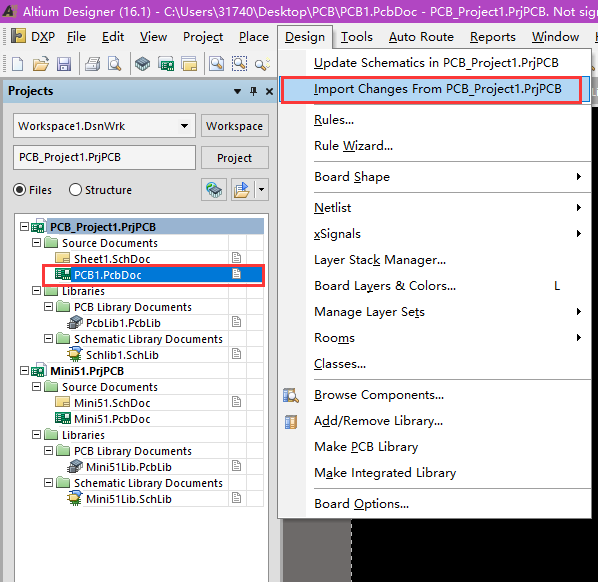Open the Tools menu

[357, 37]
